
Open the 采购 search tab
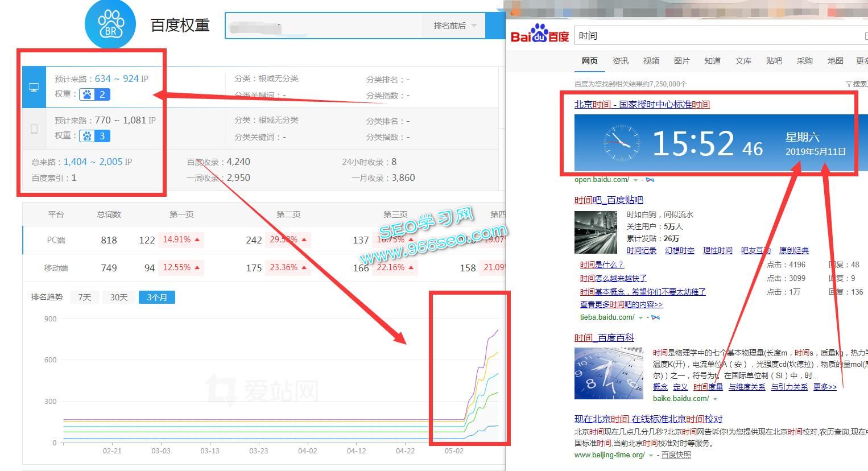805,61
